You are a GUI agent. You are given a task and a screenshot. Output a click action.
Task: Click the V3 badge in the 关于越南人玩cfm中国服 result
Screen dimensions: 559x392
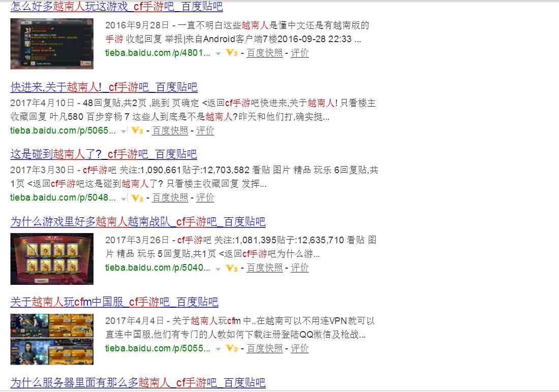231,349
